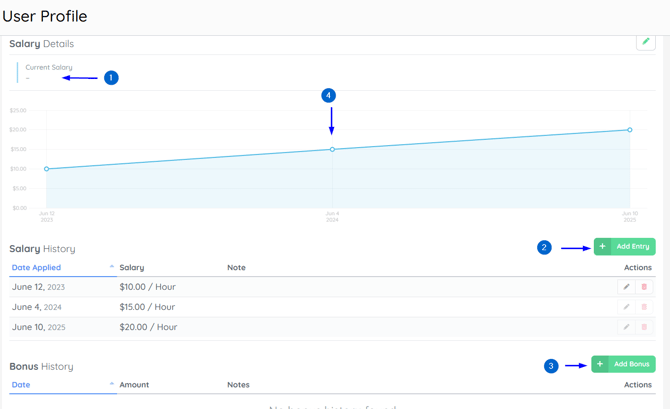This screenshot has height=409, width=670.
Task: Edit the June 12, 2023 salary entry
Action: pos(627,287)
